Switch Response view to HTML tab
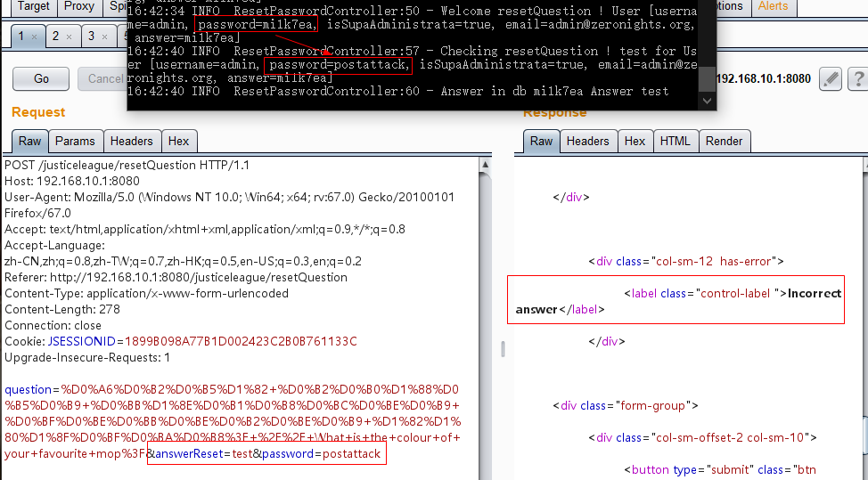Viewport: 868px width, 480px height. pyautogui.click(x=675, y=141)
